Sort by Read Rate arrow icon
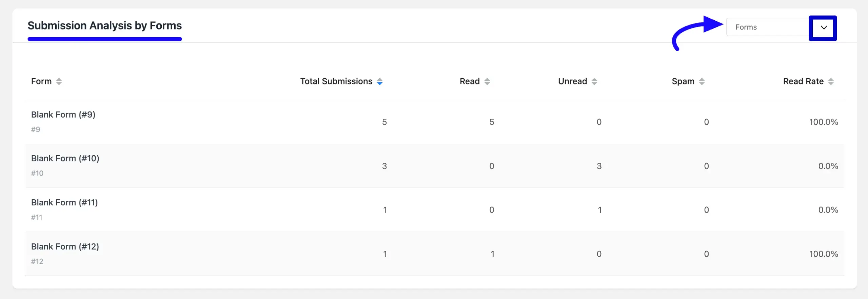Viewport: 868px width, 299px height. pyautogui.click(x=831, y=81)
